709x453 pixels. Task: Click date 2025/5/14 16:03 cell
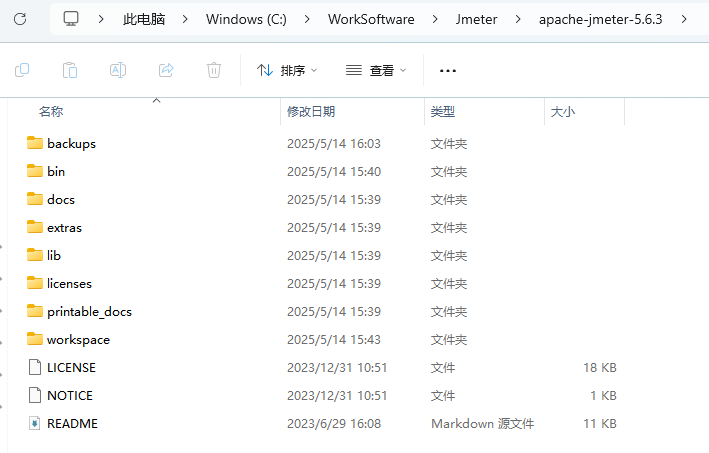click(334, 144)
